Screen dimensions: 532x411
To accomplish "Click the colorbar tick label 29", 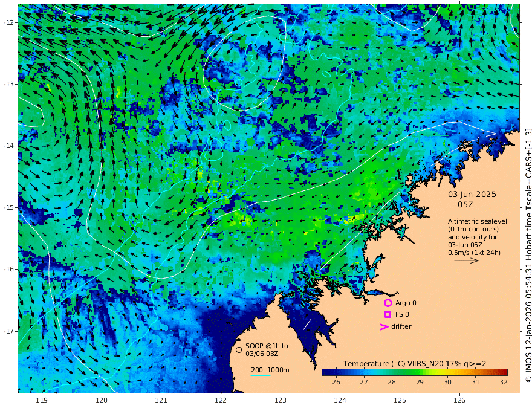I will tap(420, 382).
